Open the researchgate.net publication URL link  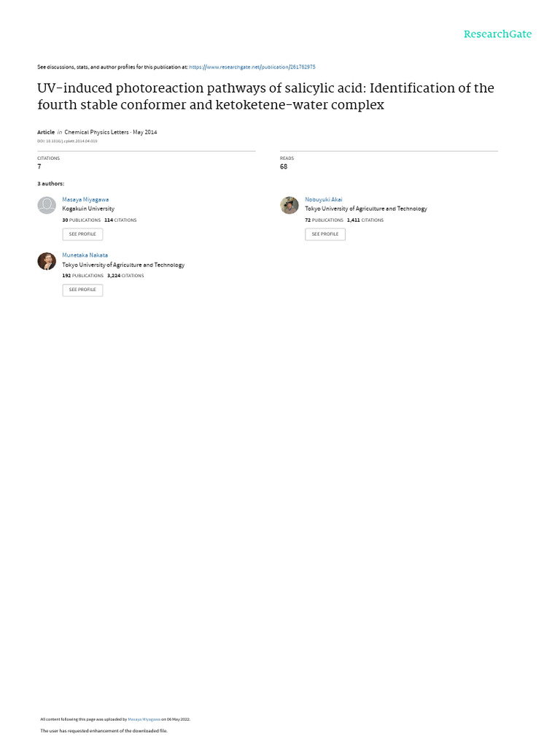(252, 66)
